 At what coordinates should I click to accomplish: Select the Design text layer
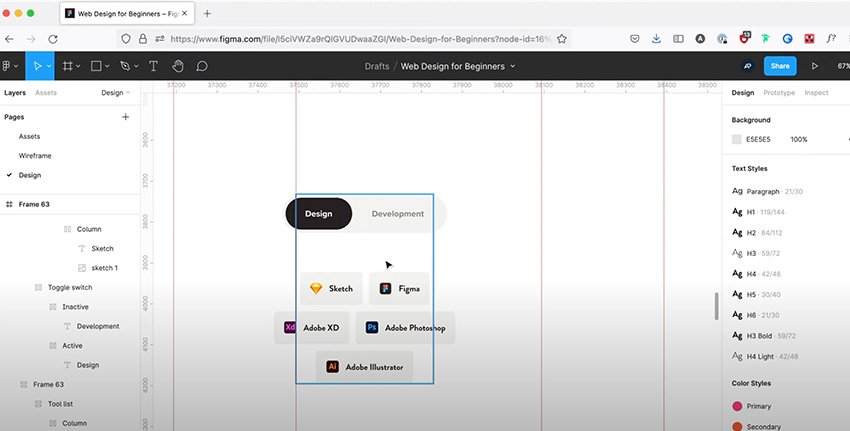click(x=87, y=365)
